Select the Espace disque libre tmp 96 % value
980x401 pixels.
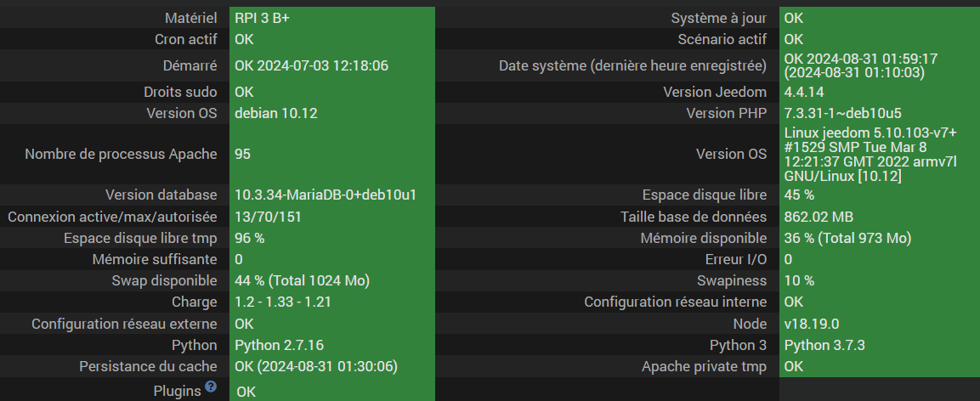click(x=249, y=238)
